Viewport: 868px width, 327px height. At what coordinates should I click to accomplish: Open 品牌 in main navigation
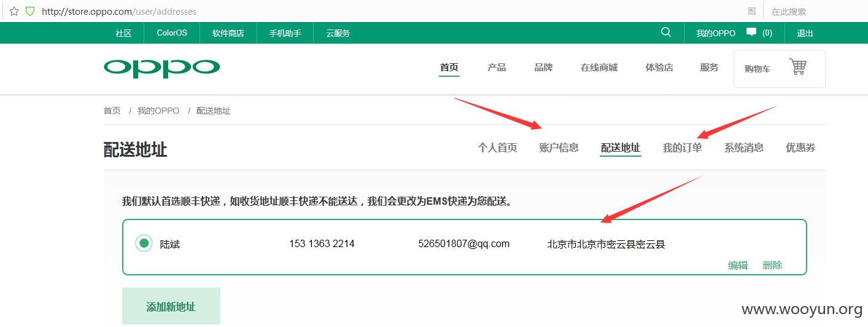coord(543,68)
